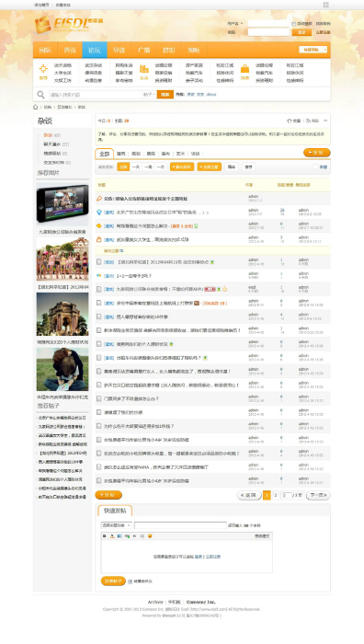Viewport: 364px width, 644px height.
Task: Click page icon of the 1+1 thread
Action: (x=99, y=276)
